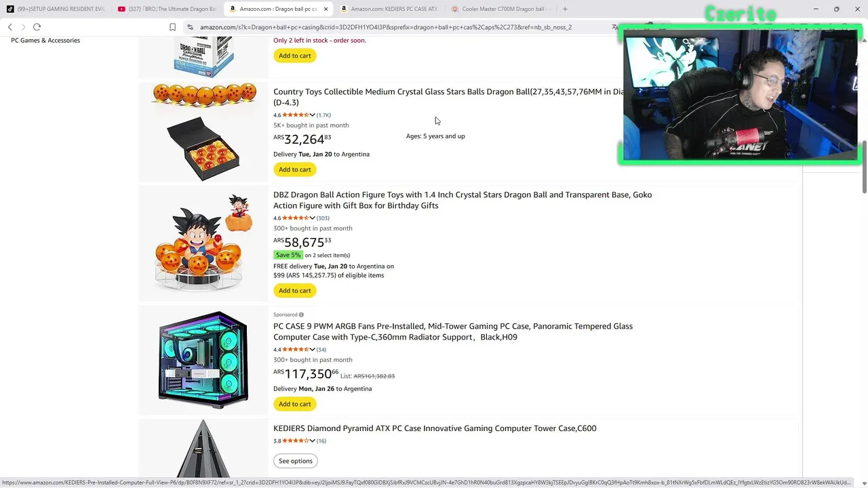Expand rating dropdown for Country Toys crystal balls

coord(312,115)
